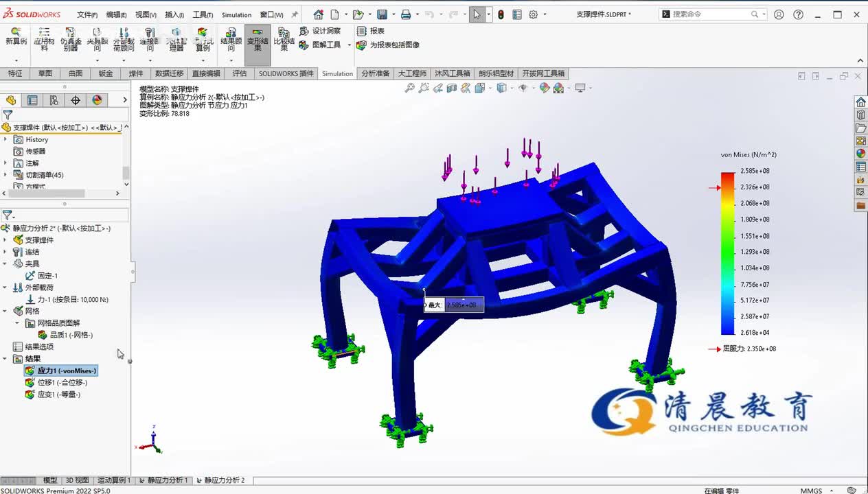Open 夹具顾问 (Fixtures Advisor)
868x494 pixels.
97,40
